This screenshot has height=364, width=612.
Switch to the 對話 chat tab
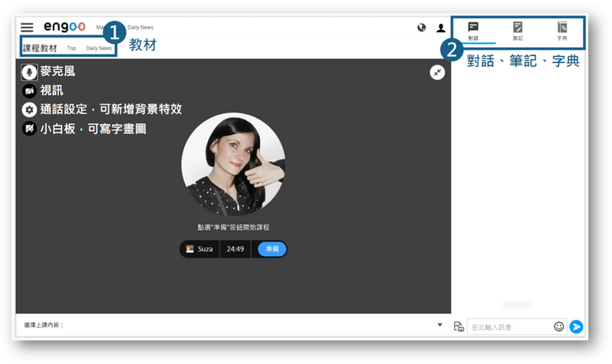(473, 31)
